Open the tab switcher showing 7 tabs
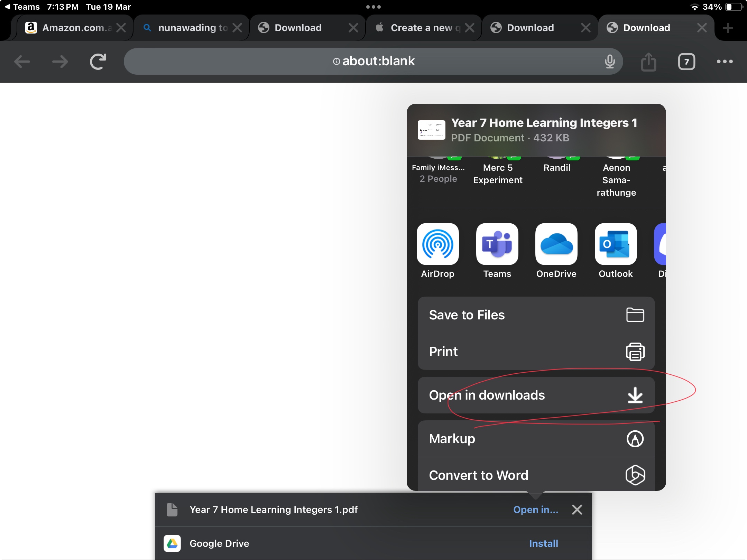Screen dimensions: 747x560 click(686, 61)
